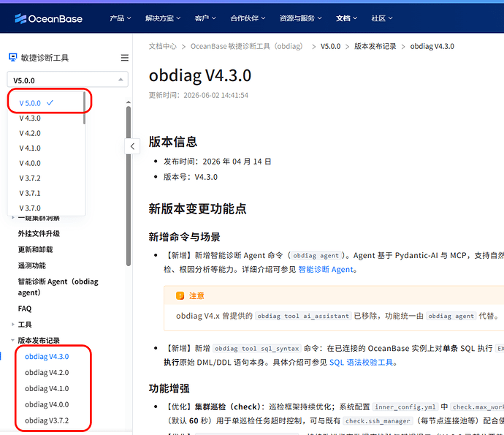The height and width of the screenshot is (435, 504).
Task: Click the 敏捷诊断工具 monitor icon
Action: 12,58
